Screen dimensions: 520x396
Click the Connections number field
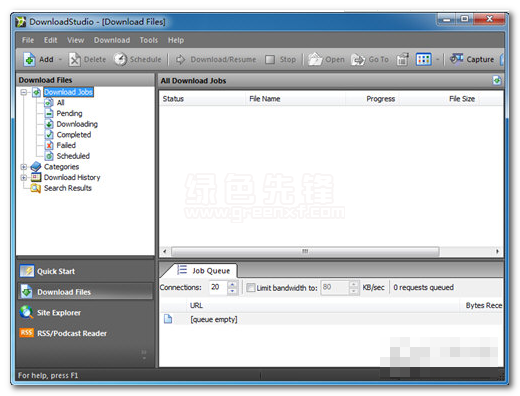pyautogui.click(x=218, y=287)
